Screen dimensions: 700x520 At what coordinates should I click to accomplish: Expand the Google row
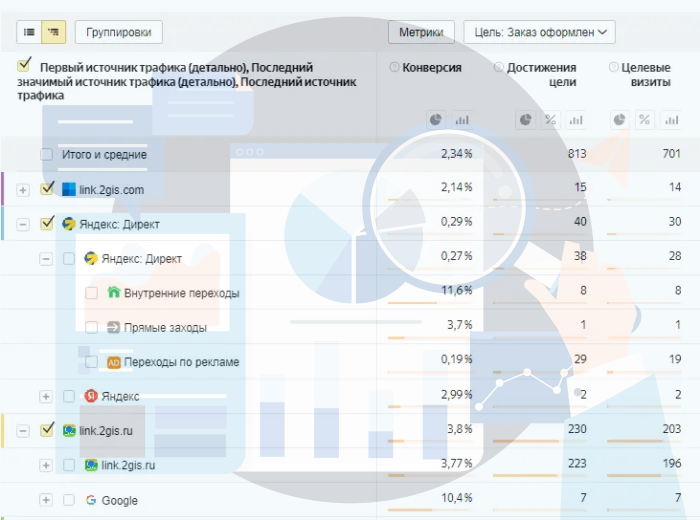click(46, 500)
